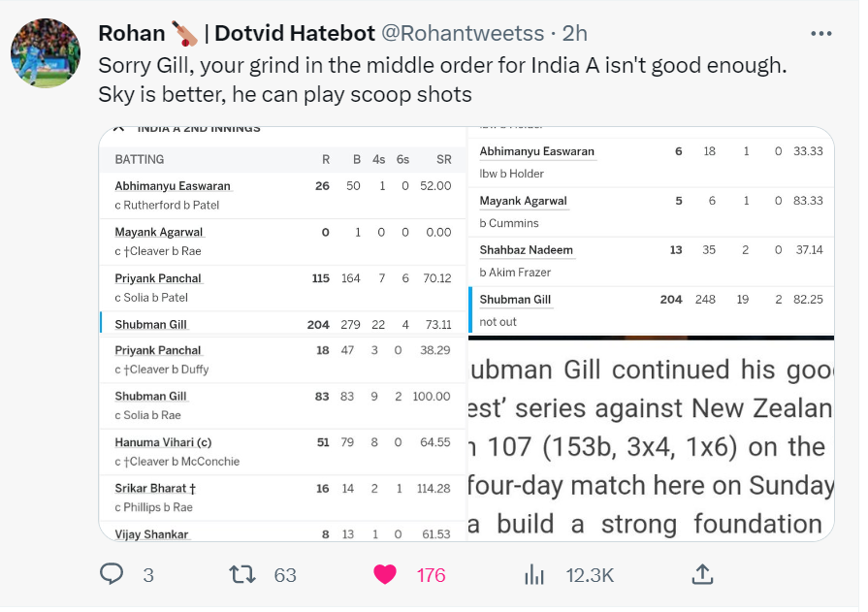Image resolution: width=868 pixels, height=612 pixels.
Task: Open the view analytics bar chart icon
Action: pos(534,574)
